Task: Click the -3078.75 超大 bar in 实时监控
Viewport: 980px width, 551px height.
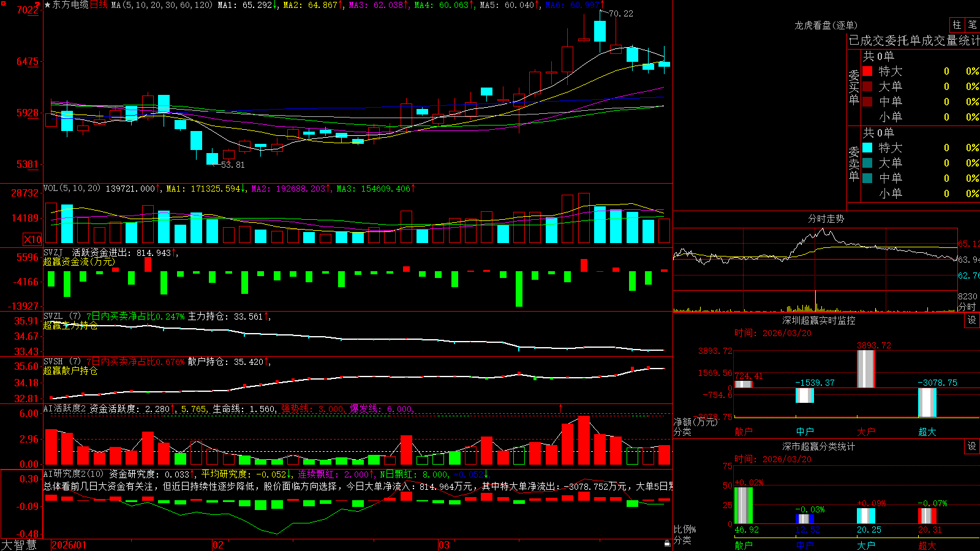Action: click(927, 403)
